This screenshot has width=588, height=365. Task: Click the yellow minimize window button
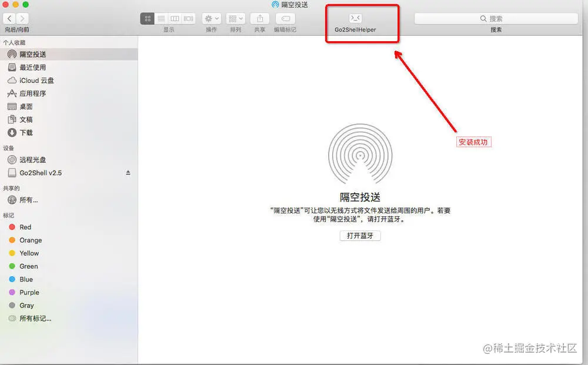pos(15,5)
